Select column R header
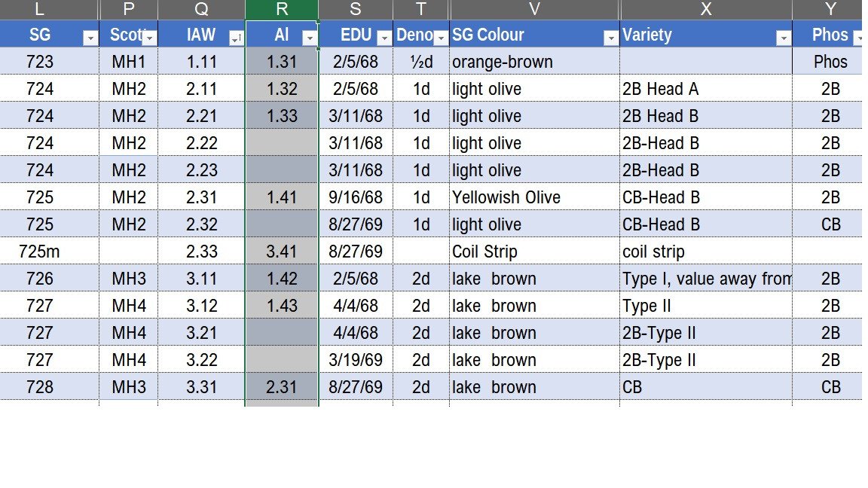This screenshot has width=868, height=488. point(282,10)
